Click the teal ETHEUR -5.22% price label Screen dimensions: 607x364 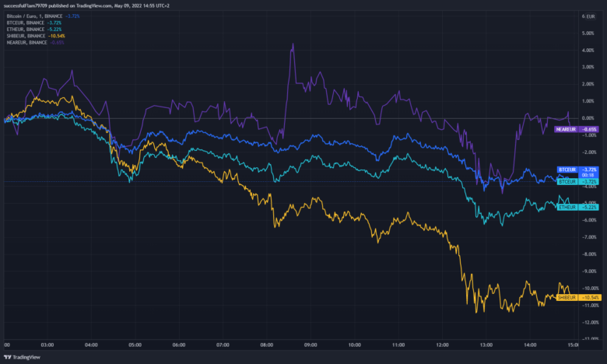pos(577,208)
